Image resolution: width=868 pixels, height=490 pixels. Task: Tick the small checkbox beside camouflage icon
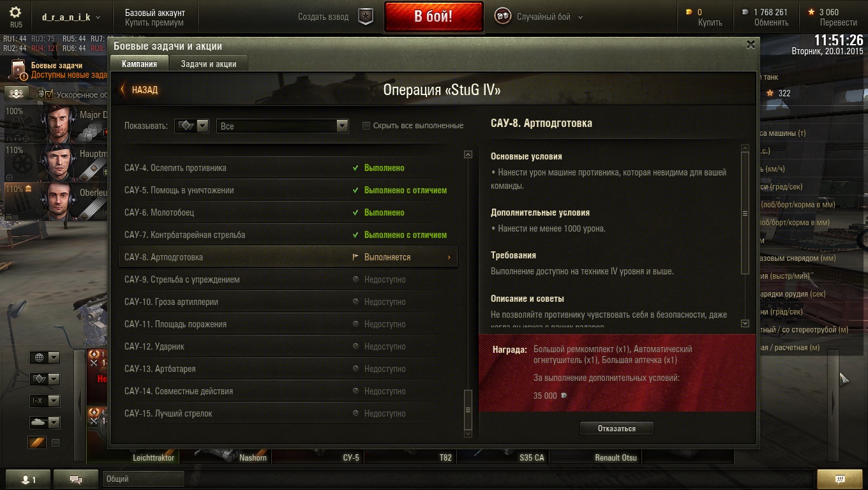coord(56,443)
